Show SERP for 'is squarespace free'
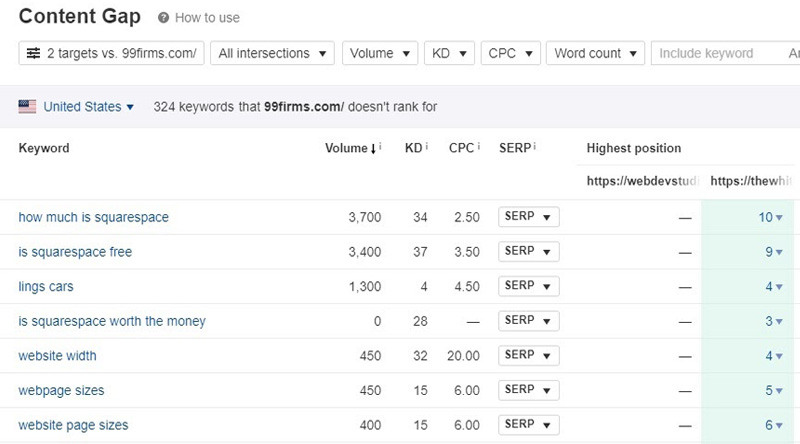The image size is (800, 444). coord(528,252)
